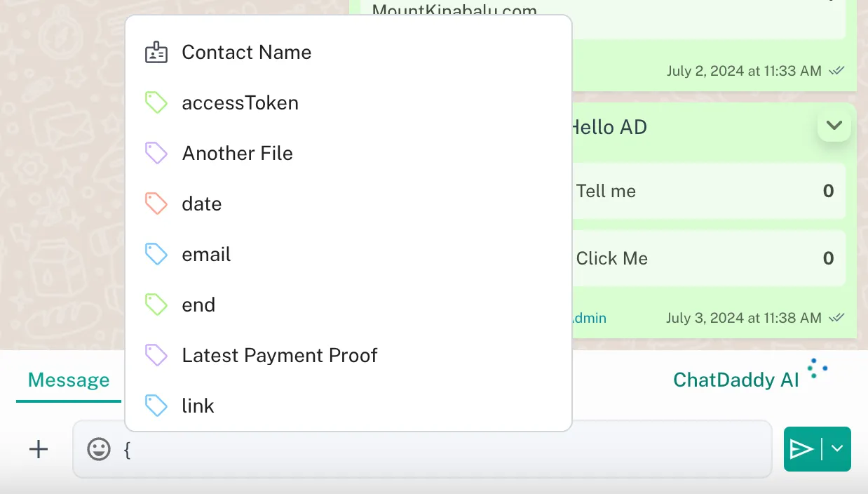Click the red date tag icon
868x494 pixels.
(x=156, y=204)
